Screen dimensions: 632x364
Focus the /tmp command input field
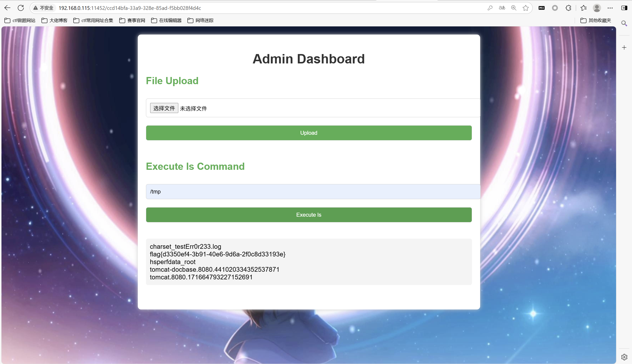[313, 192]
